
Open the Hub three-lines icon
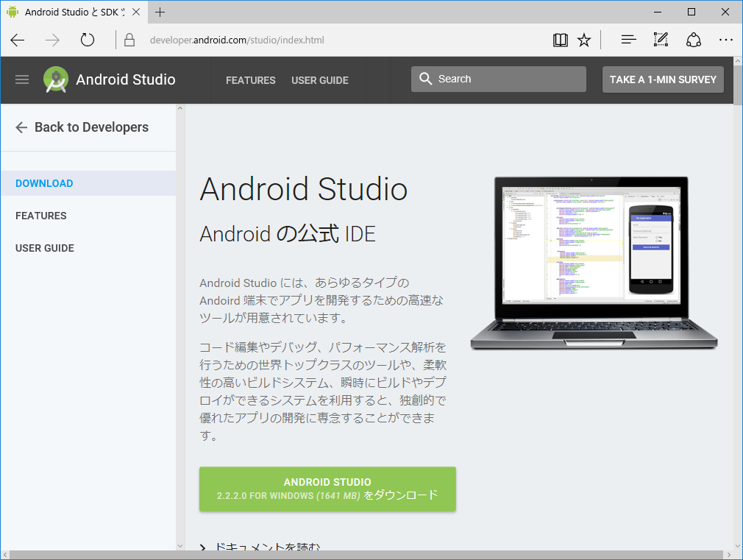point(628,40)
